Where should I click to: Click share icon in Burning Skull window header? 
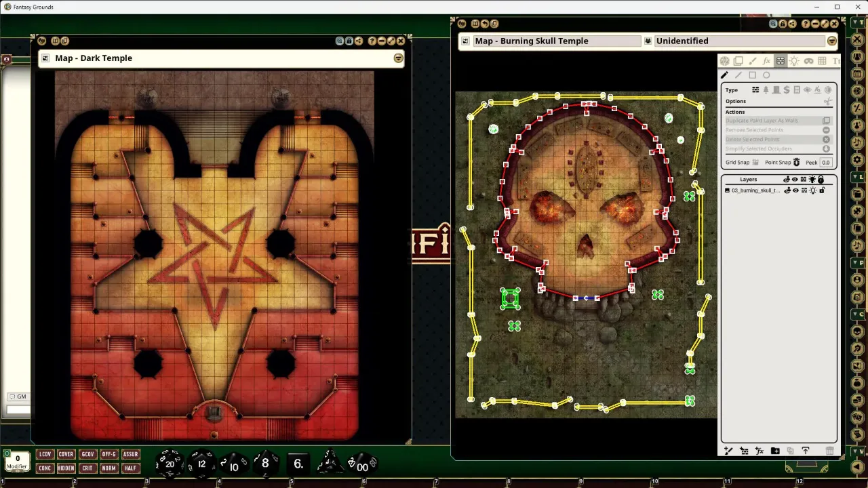click(792, 24)
